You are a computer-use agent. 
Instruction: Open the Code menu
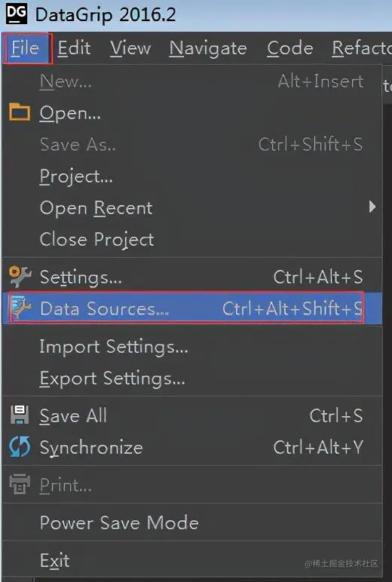[x=290, y=48]
